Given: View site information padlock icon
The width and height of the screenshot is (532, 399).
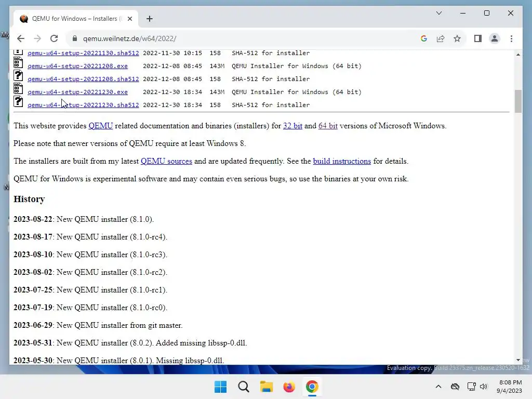Looking at the screenshot, I should pyautogui.click(x=75, y=38).
